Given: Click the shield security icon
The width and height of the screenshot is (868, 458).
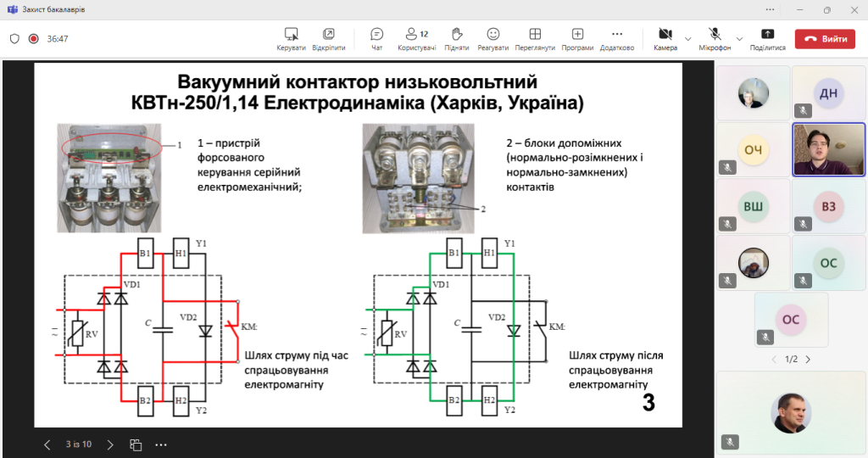Looking at the screenshot, I should coord(15,39).
